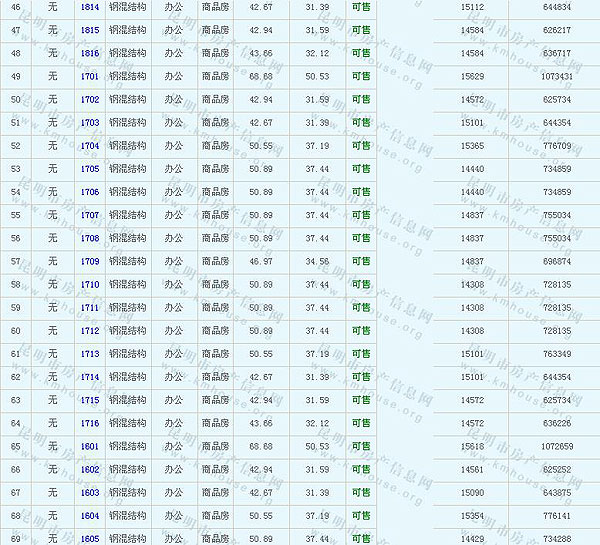Screen dimensions: 600x545
Task: Open room 1705 link
Action: pyautogui.click(x=90, y=169)
